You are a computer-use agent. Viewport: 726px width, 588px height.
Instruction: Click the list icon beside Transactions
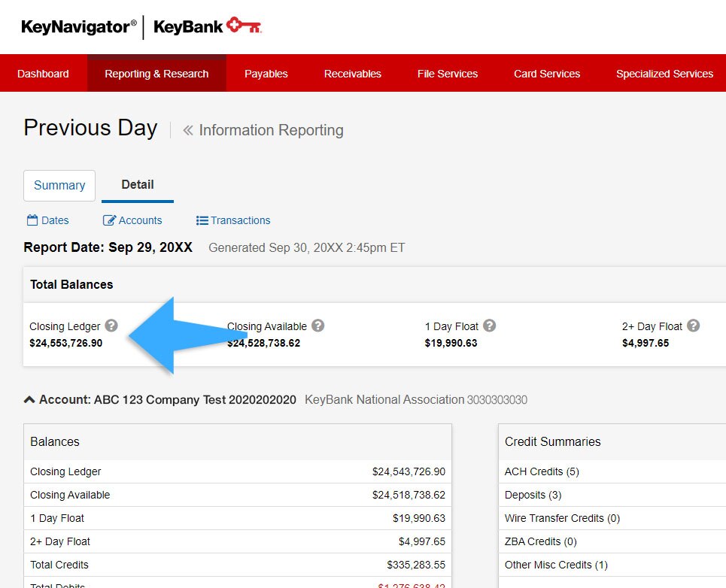202,220
